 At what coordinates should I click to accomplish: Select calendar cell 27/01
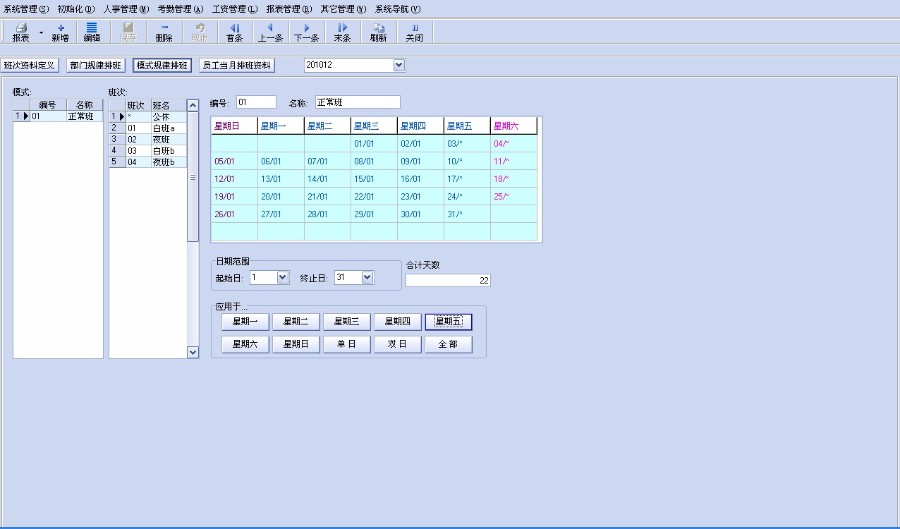click(x=281, y=214)
